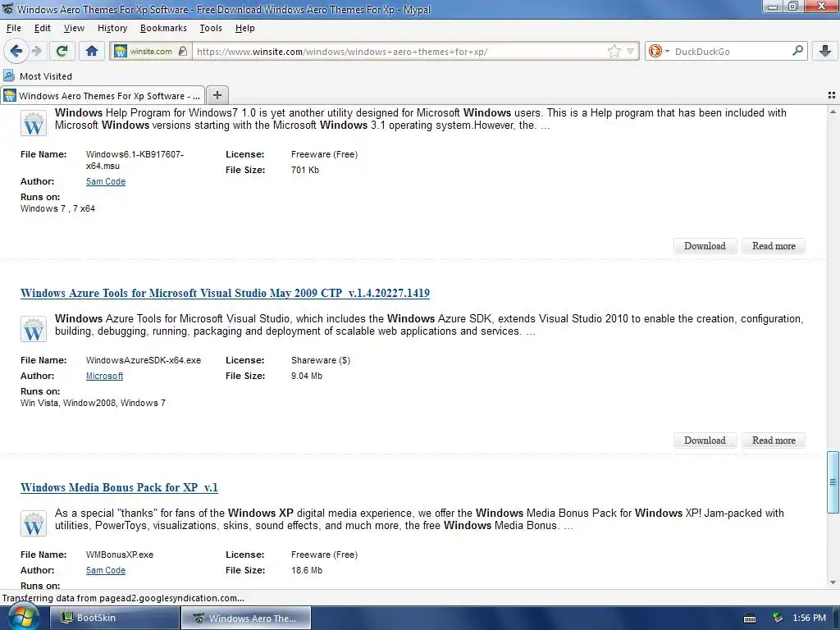Select the Windows Aero The... taskbar button
Viewport: 840px width, 630px height.
coord(246,618)
